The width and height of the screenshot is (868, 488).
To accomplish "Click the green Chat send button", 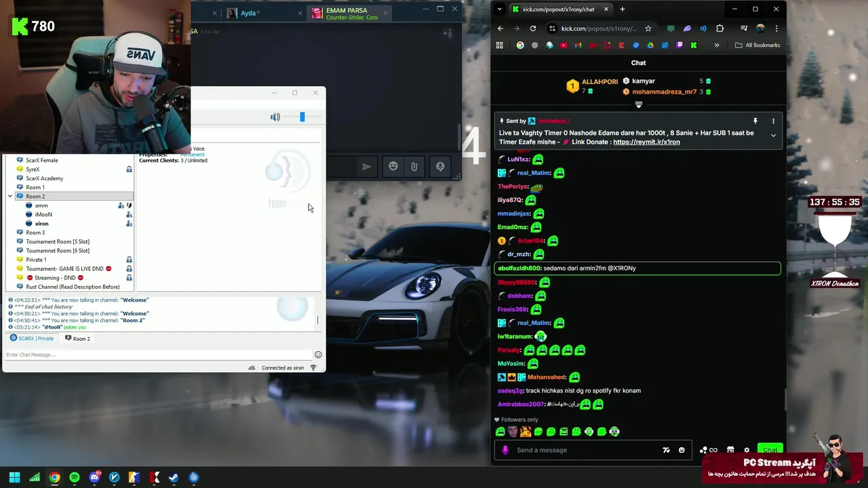I will point(770,449).
